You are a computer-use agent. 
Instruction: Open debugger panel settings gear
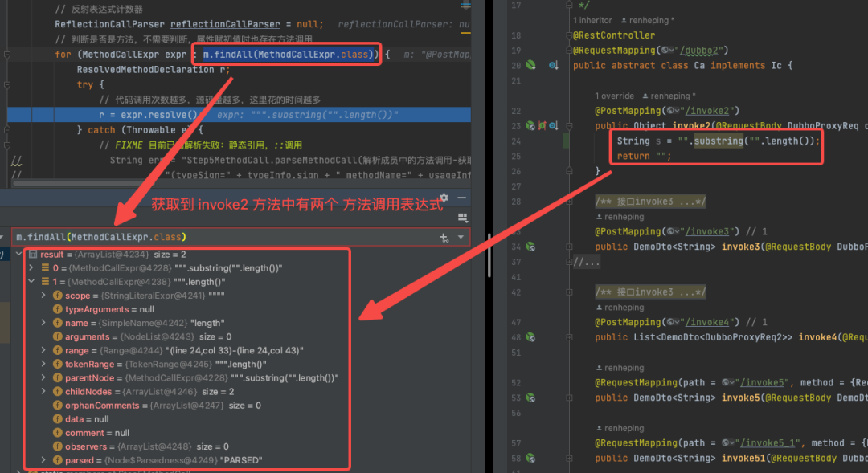pyautogui.click(x=444, y=198)
